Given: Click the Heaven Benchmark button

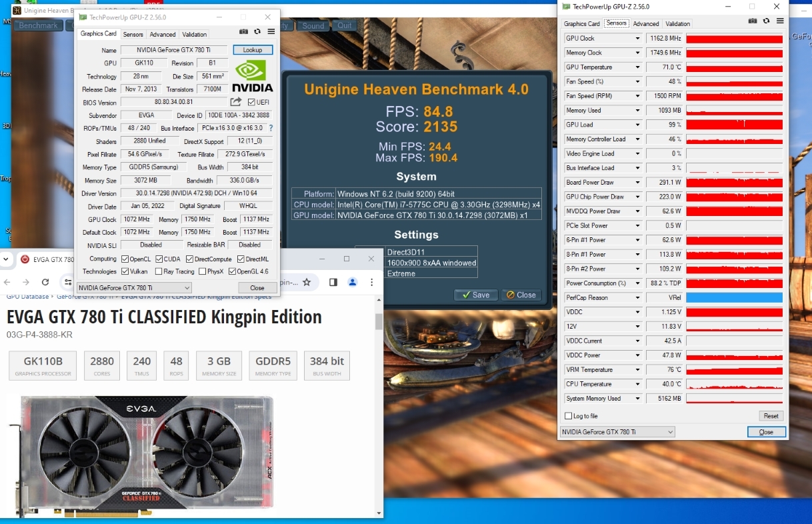Looking at the screenshot, I should click(x=38, y=26).
